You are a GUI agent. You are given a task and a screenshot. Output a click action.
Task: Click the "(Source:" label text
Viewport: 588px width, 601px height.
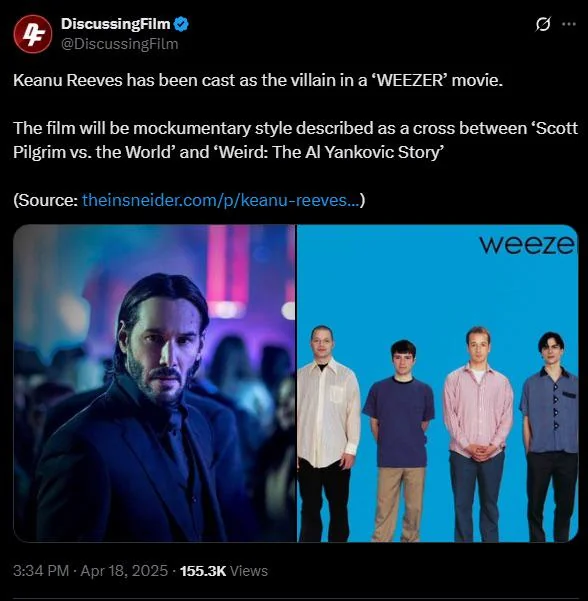[x=46, y=200]
